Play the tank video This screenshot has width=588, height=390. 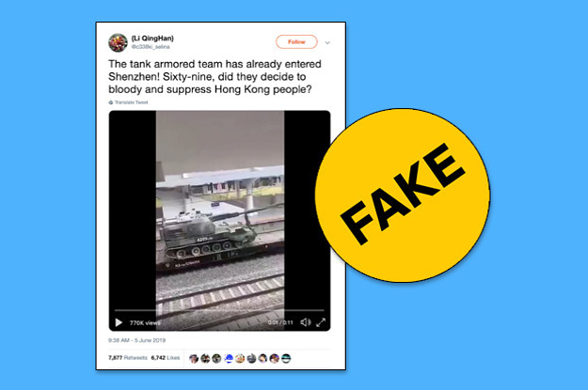point(119,322)
